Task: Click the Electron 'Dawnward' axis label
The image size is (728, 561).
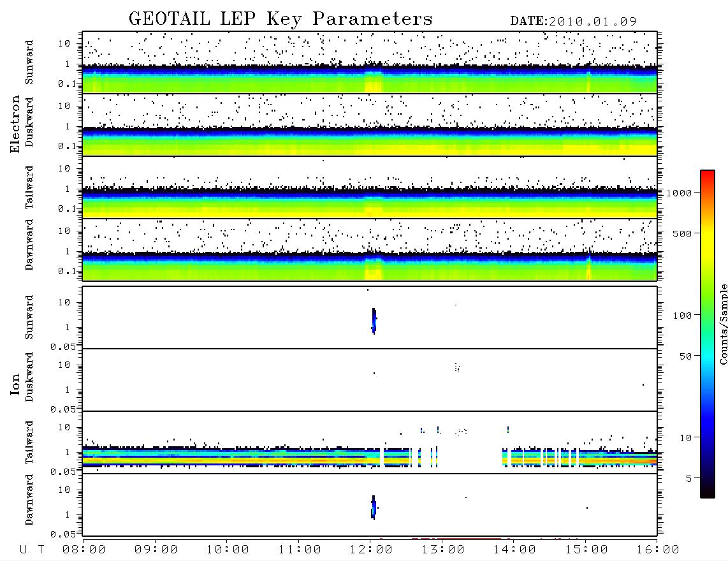Action: click(29, 245)
